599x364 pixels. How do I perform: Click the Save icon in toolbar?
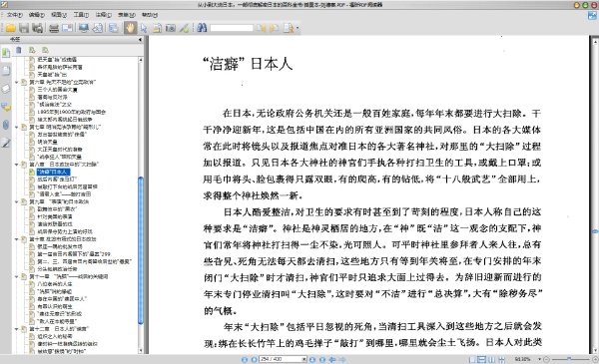click(24, 28)
